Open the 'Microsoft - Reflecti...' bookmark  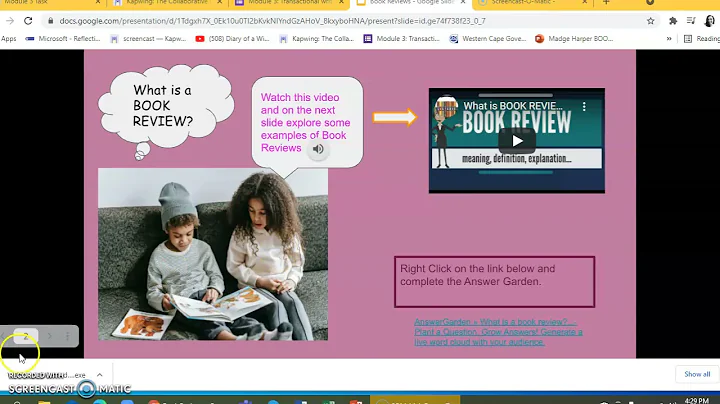click(x=62, y=39)
